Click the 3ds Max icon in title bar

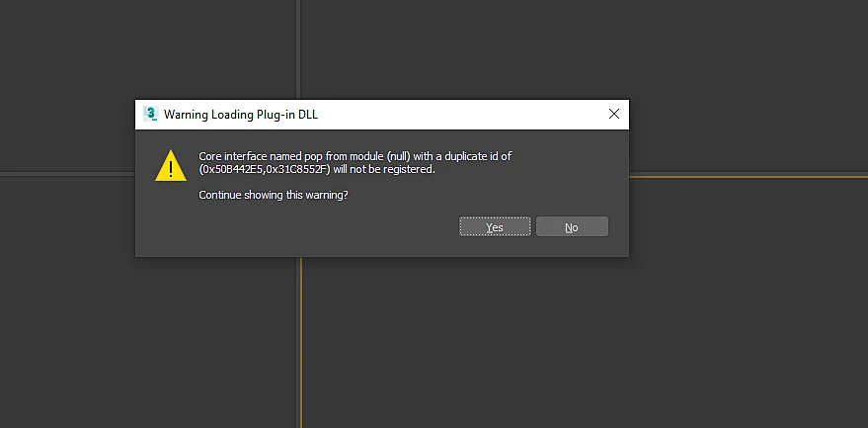[x=150, y=115]
